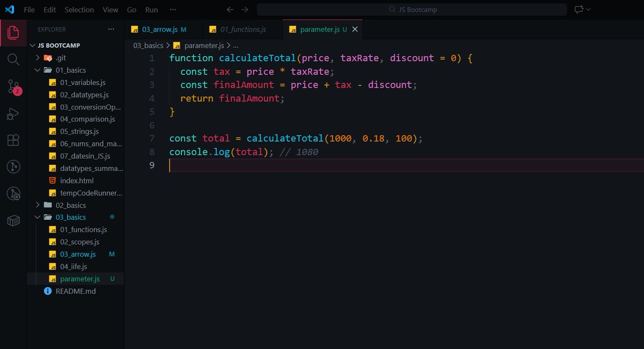Click the calculateTotal function name on line 1
The image size is (644, 349).
(x=258, y=58)
